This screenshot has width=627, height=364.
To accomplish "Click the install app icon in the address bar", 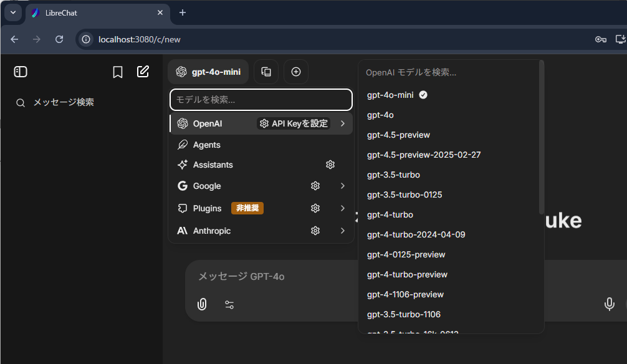I will (621, 39).
